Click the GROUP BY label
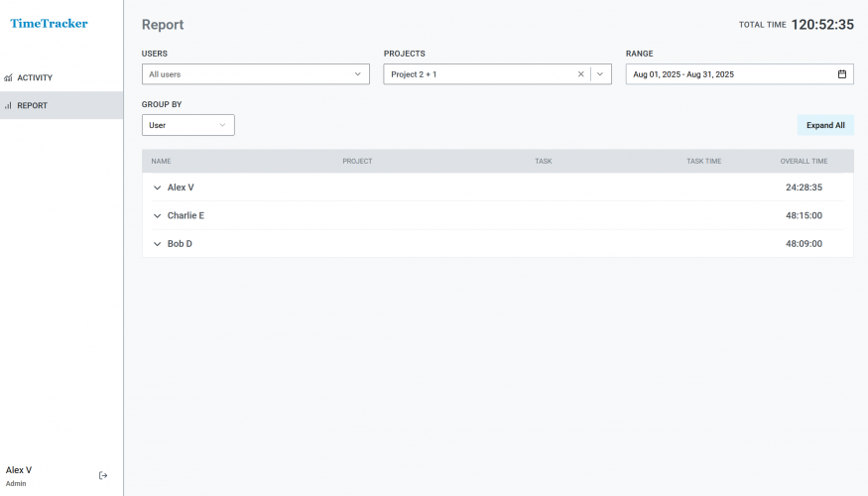 tap(162, 104)
